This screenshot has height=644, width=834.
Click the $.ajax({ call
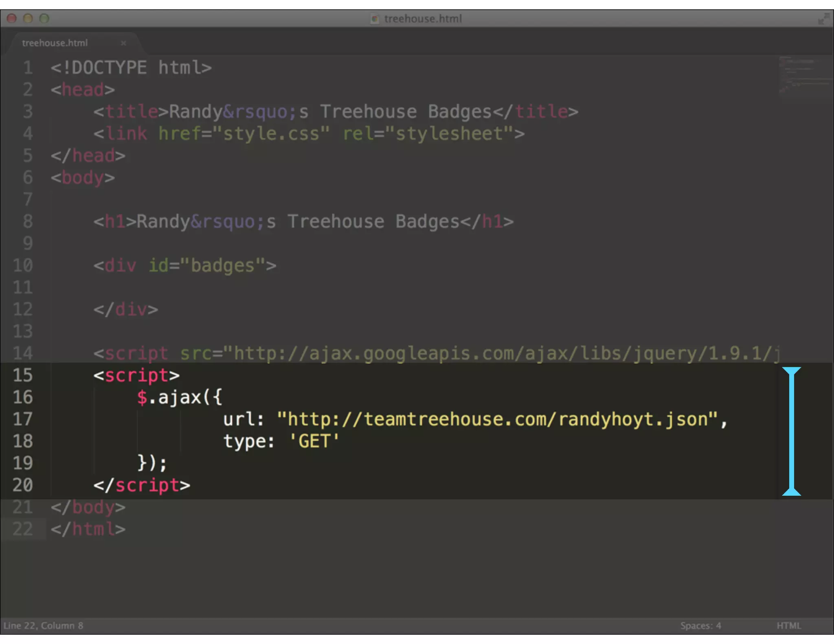[180, 397]
